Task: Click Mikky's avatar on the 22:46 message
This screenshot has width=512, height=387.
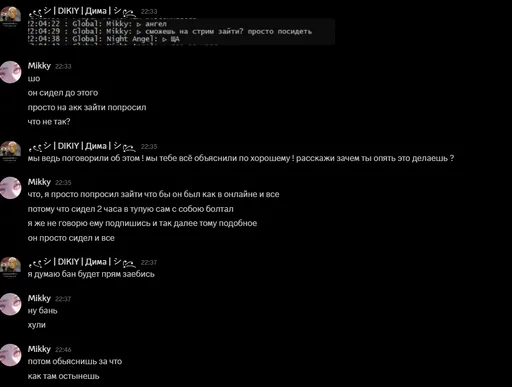Action: point(10,355)
